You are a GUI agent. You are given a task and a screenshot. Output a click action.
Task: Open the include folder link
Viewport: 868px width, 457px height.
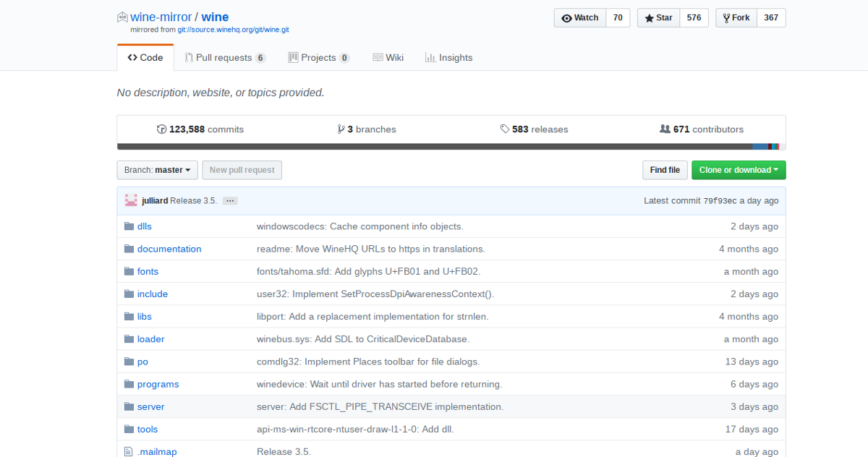click(x=153, y=294)
